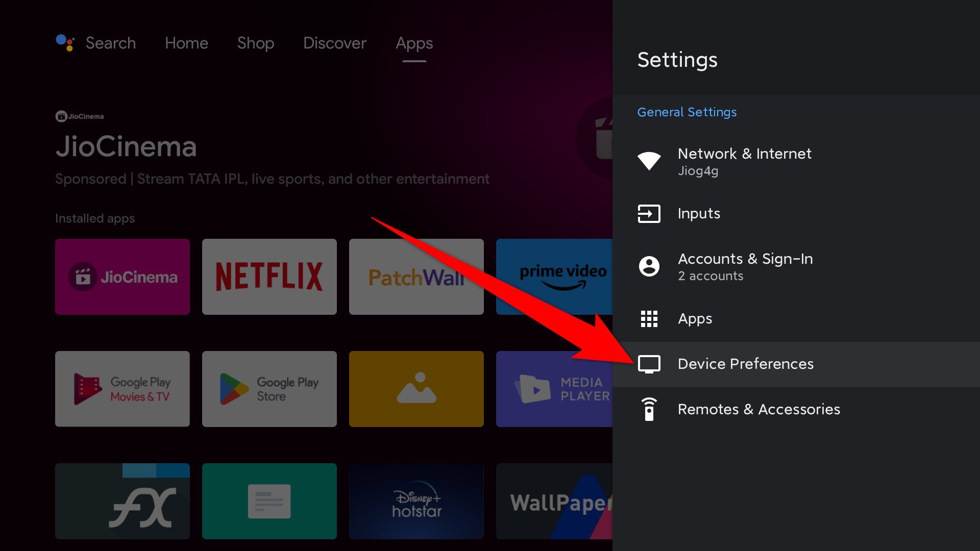The image size is (980, 551).
Task: Toggle visibility of installed apps
Action: point(95,217)
